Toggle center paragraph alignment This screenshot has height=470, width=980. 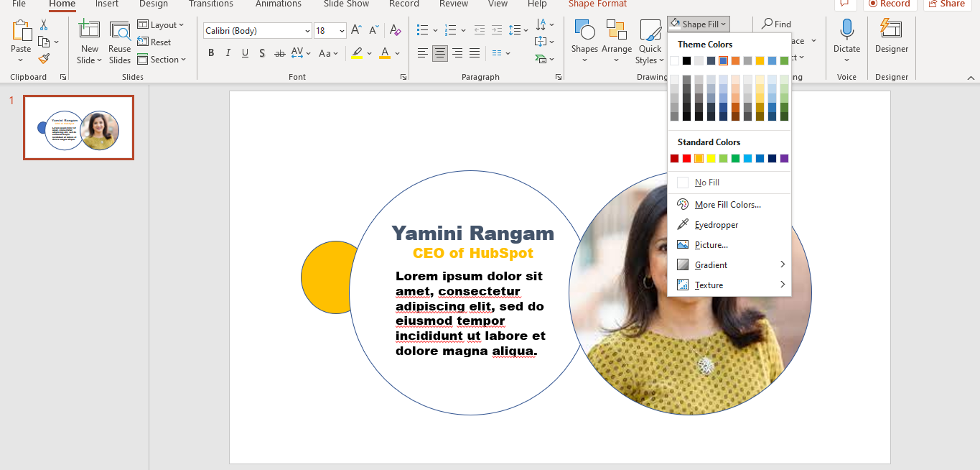coord(439,52)
